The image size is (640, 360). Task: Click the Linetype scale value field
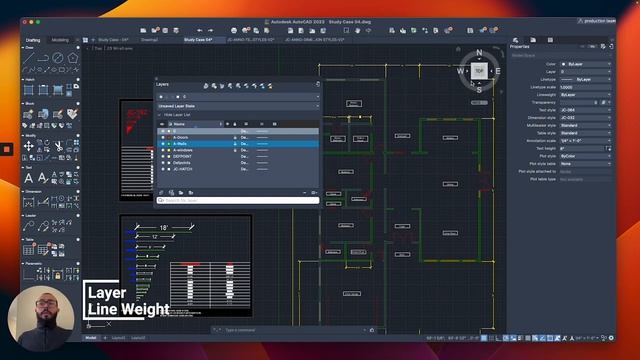(585, 87)
